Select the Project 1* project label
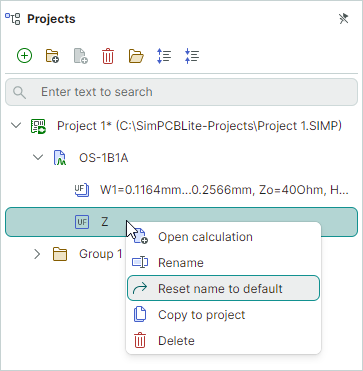The image size is (363, 371). pyautogui.click(x=199, y=126)
